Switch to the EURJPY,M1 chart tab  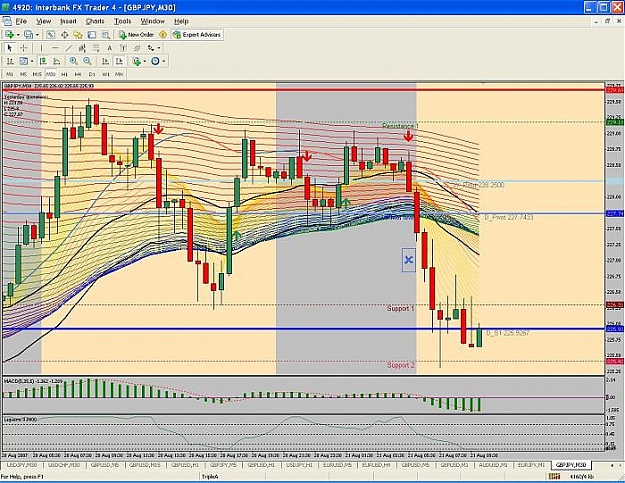point(531,465)
